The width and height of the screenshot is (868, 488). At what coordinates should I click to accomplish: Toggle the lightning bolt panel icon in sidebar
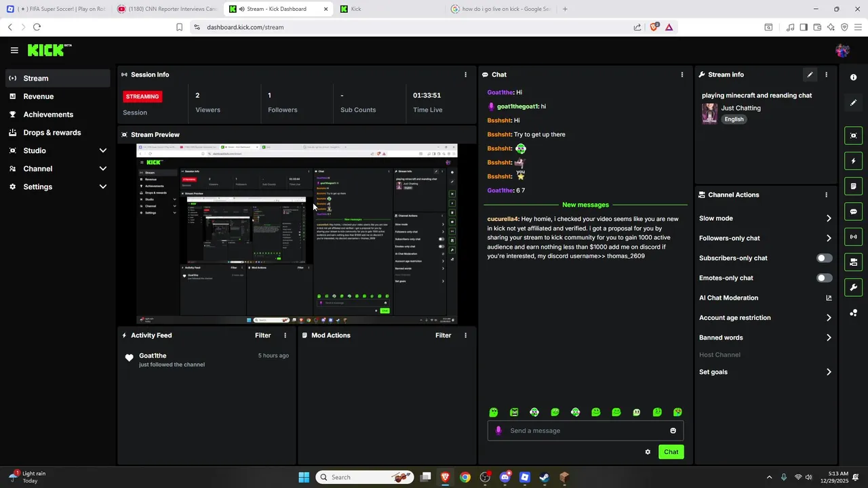(853, 161)
